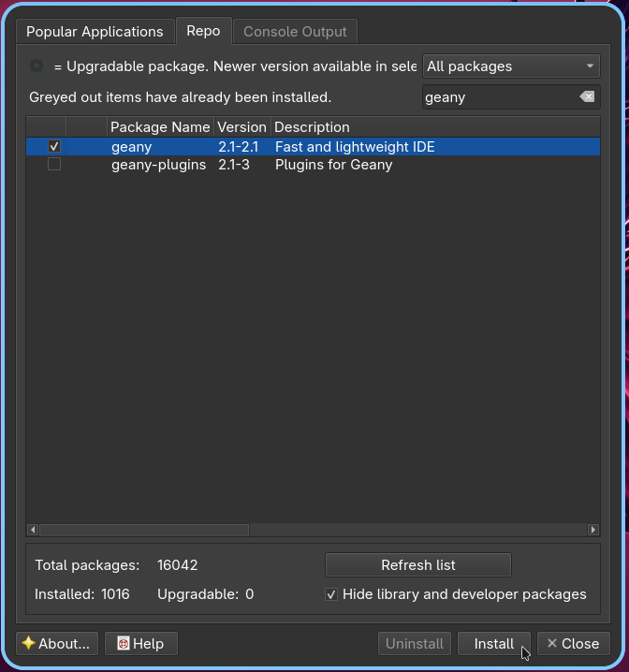Click the Help lifebuoy icon
This screenshot has height=672, width=629.
point(123,643)
